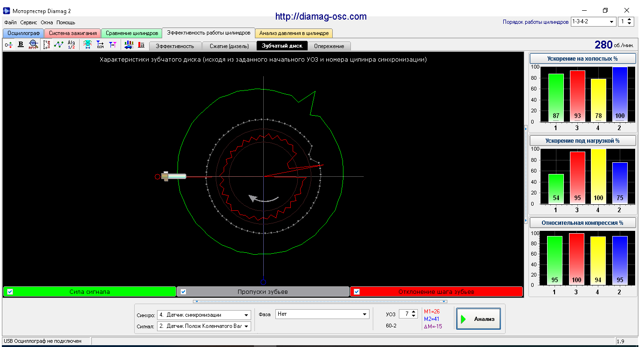Toggle the Alg 1/2 algorithm icon
This screenshot has width=644, height=347.
tap(71, 45)
